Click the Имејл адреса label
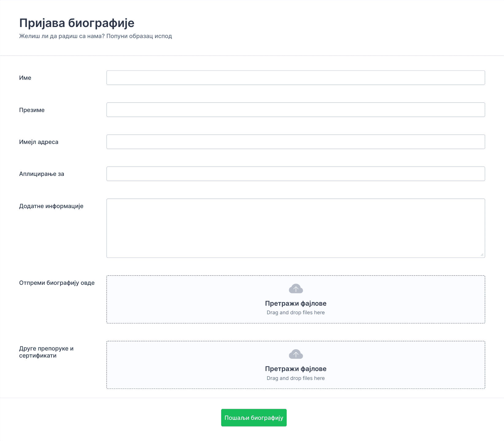This screenshot has width=504, height=441. tap(39, 142)
